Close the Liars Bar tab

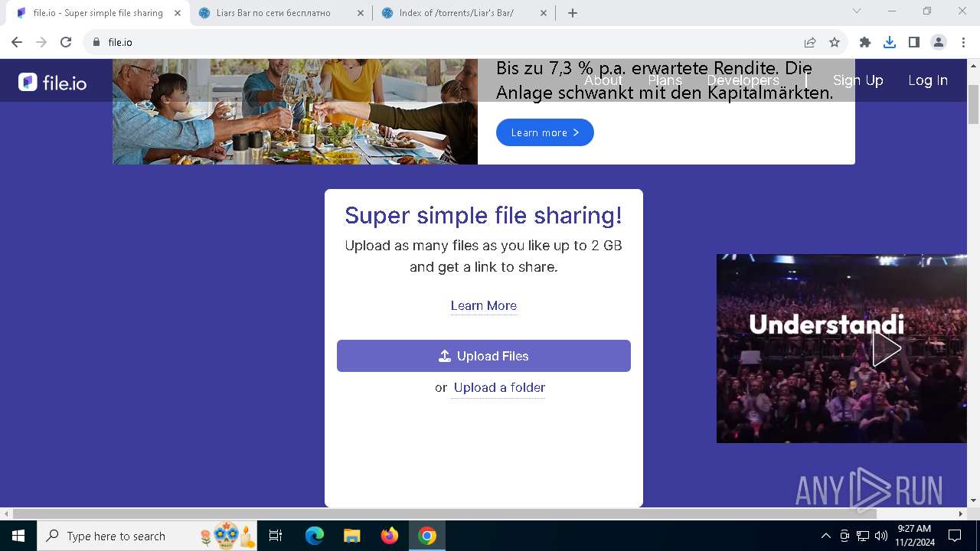(360, 13)
